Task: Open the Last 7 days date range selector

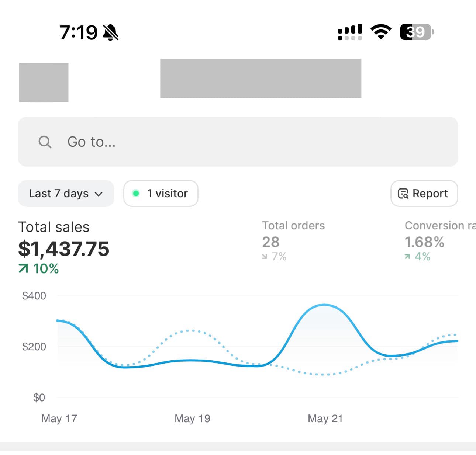Action: pos(66,193)
